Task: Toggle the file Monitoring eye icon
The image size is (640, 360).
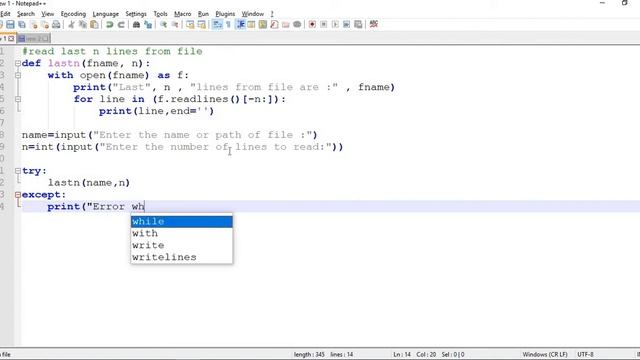Action: point(297,24)
